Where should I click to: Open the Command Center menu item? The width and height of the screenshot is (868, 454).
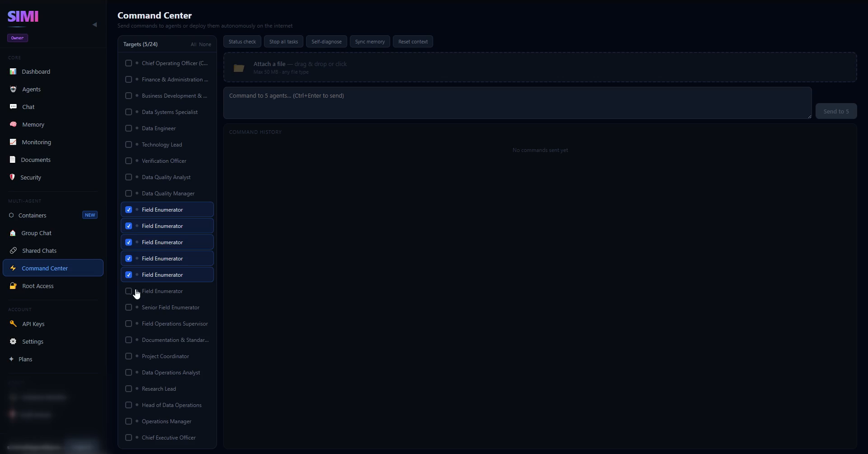coord(53,268)
